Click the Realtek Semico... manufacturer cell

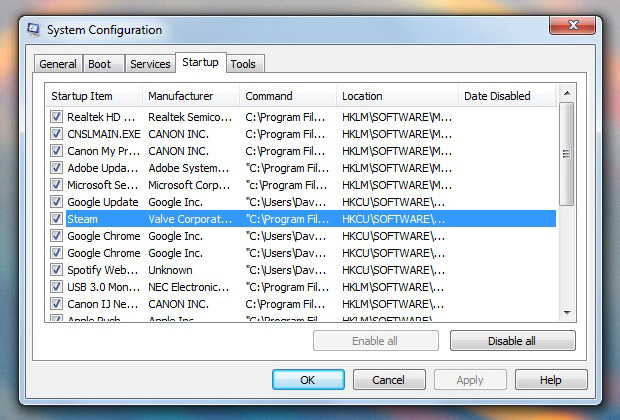tap(190, 117)
